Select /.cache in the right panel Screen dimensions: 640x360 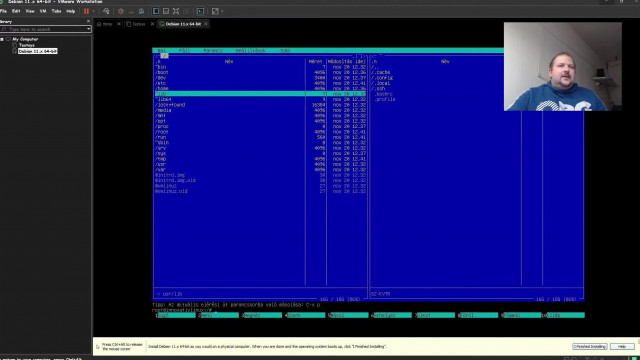click(381, 72)
